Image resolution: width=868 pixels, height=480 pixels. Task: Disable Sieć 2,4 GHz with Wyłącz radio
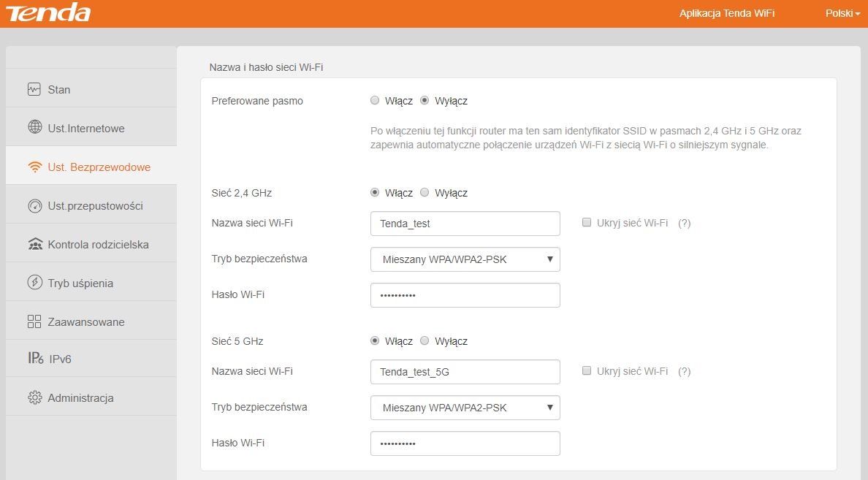425,192
